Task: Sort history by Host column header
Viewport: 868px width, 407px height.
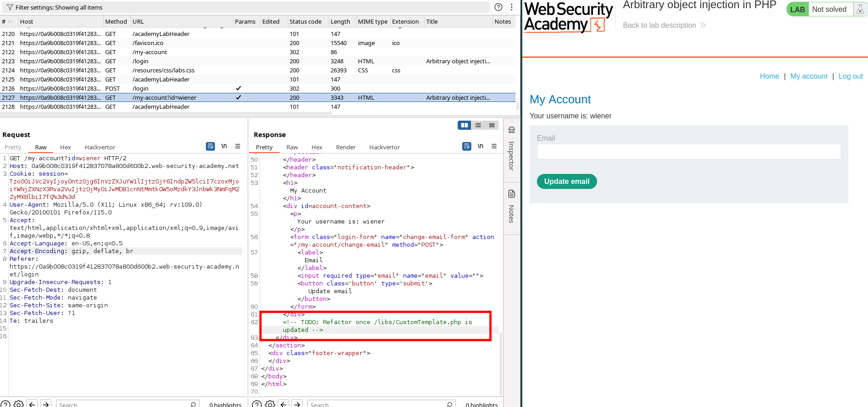Action: 61,21
